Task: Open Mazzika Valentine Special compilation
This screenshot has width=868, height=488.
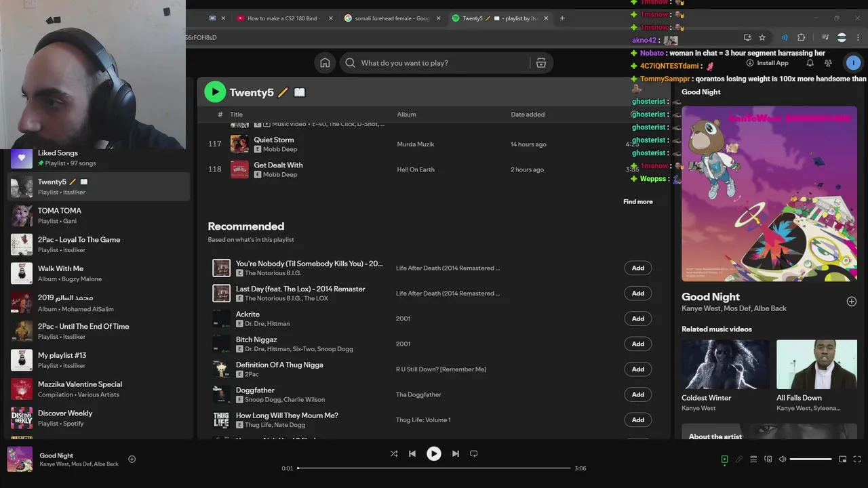Action: (98, 389)
